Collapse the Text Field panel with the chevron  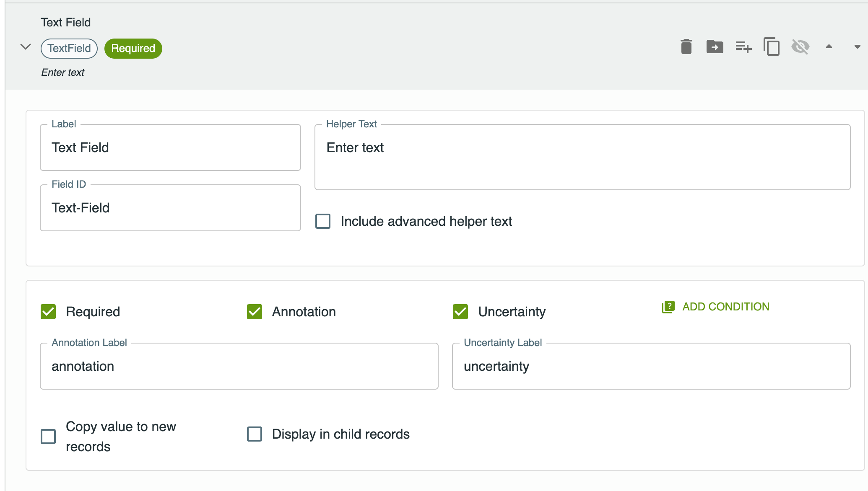(x=25, y=47)
